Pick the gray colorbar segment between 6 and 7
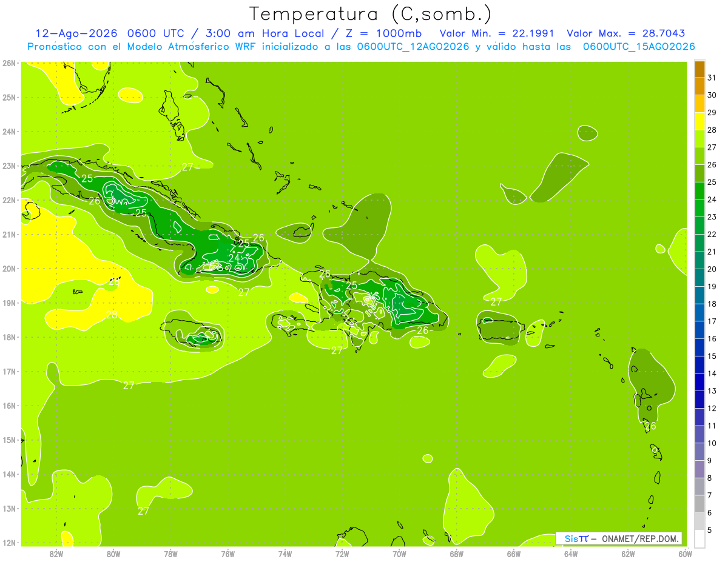728x562 pixels. [699, 504]
